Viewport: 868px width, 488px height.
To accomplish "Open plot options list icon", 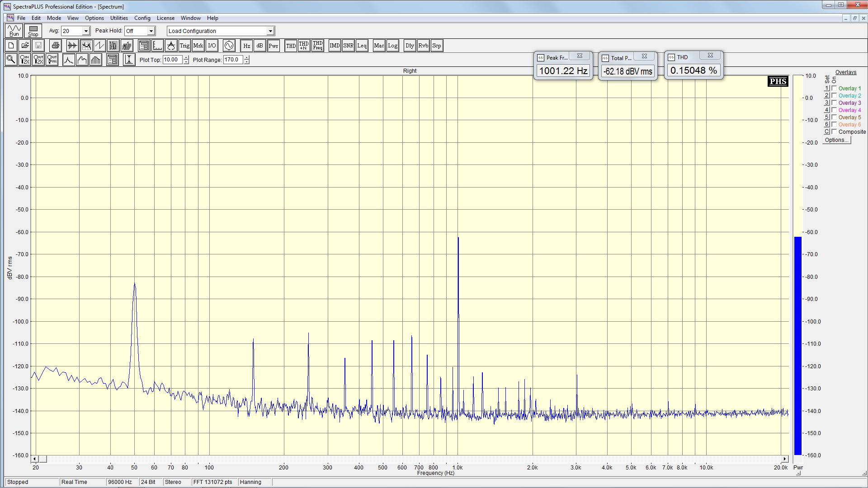I will (113, 60).
